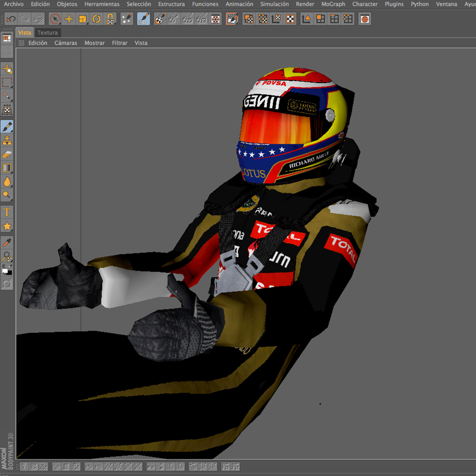
Task: Open the Herramientas menu
Action: click(102, 4)
